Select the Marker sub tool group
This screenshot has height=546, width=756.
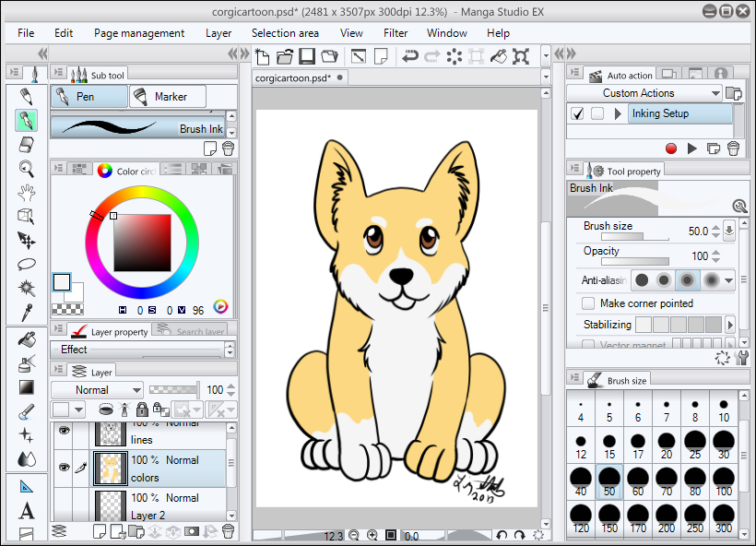168,97
